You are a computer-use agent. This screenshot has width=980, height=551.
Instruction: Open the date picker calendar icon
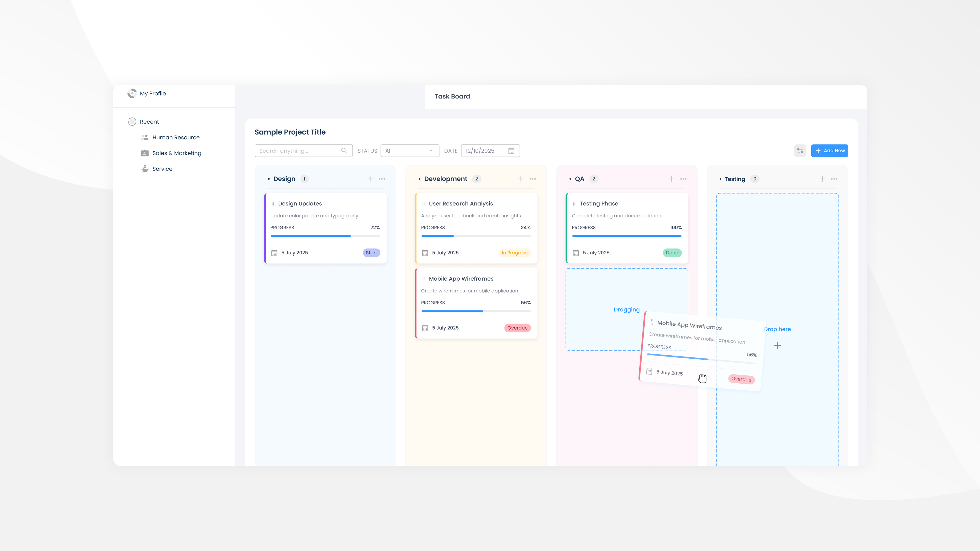[x=511, y=151]
